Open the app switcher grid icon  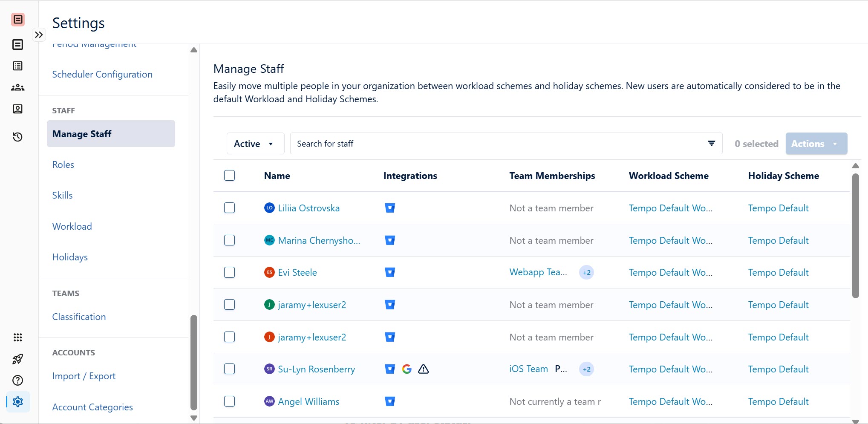[x=17, y=337]
